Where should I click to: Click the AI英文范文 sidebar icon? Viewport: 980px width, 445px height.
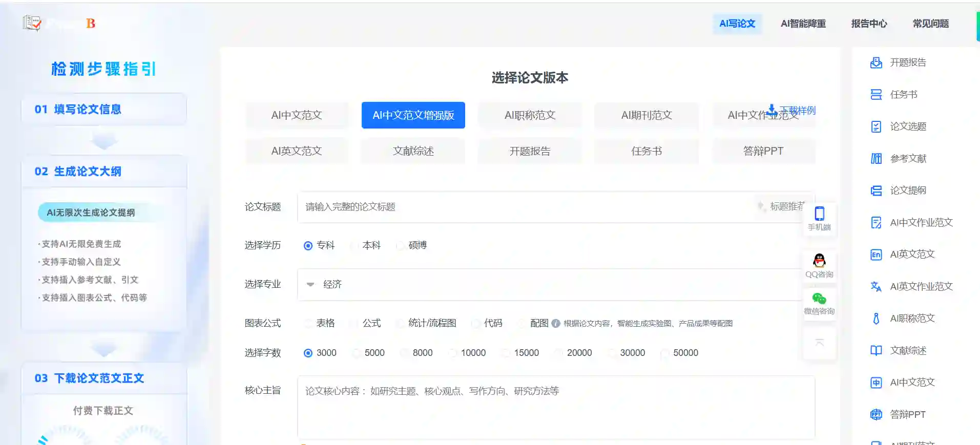pyautogui.click(x=876, y=255)
